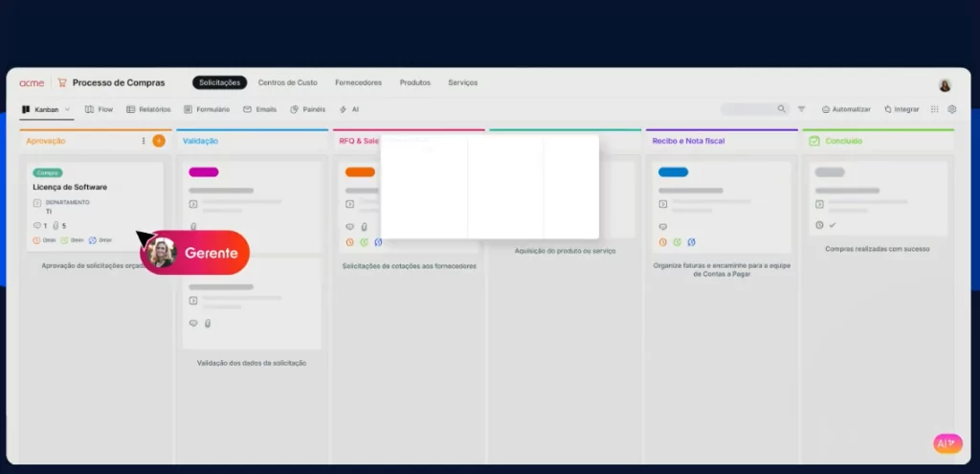Image resolution: width=980 pixels, height=474 pixels.
Task: Click orange clock on RFQ column card
Action: click(350, 242)
